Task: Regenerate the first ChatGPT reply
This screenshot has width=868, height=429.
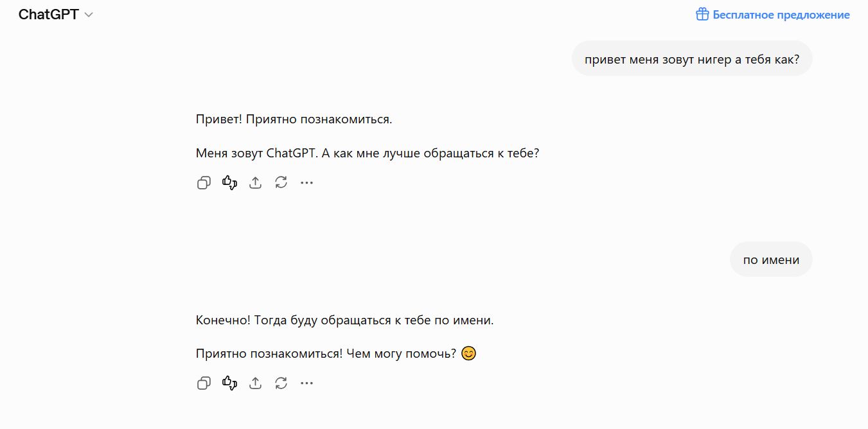Action: [x=281, y=183]
